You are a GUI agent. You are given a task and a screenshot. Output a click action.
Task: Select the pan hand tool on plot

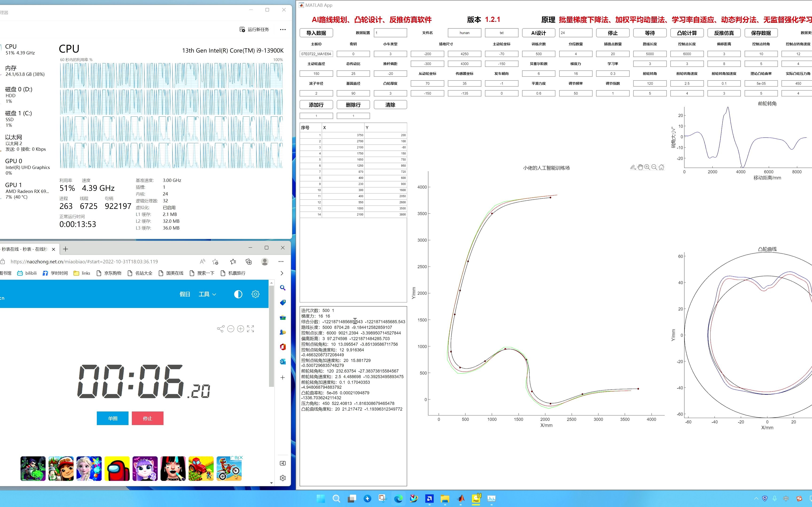pyautogui.click(x=640, y=167)
